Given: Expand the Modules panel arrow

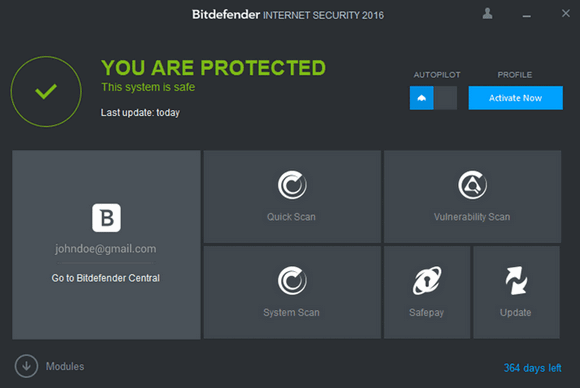Looking at the screenshot, I should pos(26,366).
